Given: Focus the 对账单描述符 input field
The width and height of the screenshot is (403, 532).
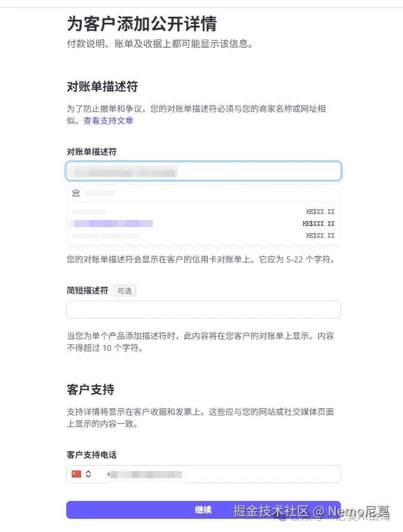Looking at the screenshot, I should pos(203,170).
